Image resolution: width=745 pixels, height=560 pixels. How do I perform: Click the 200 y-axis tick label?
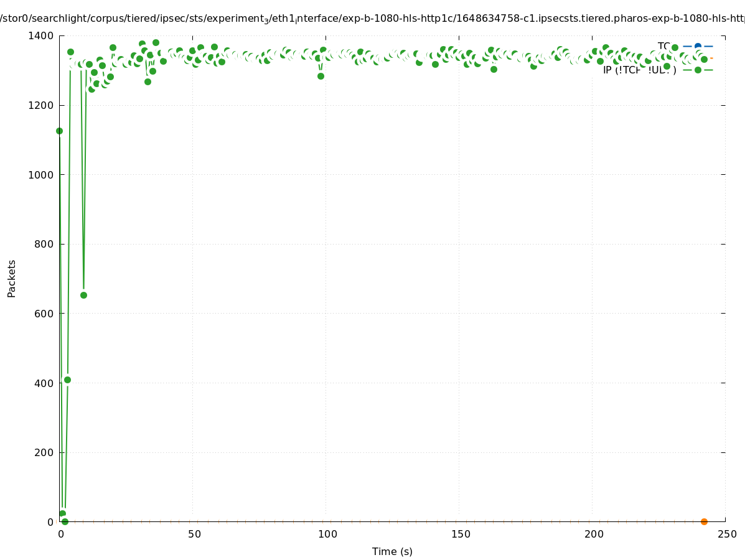click(45, 452)
